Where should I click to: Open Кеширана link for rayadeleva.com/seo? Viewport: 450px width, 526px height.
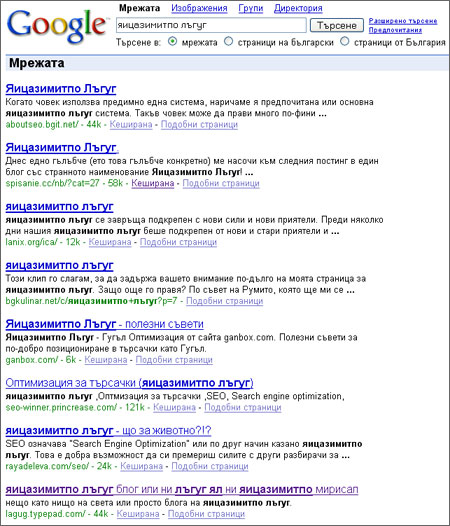click(x=142, y=466)
